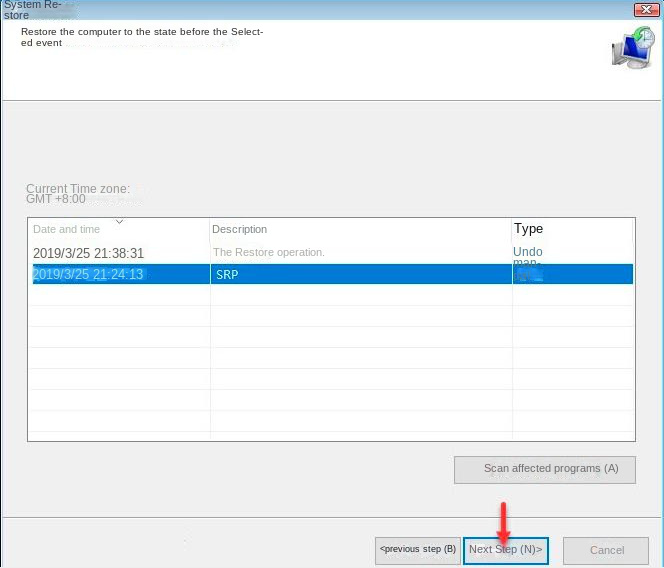Image resolution: width=664 pixels, height=568 pixels.
Task: Click the System Restore clock icon
Action: click(631, 47)
